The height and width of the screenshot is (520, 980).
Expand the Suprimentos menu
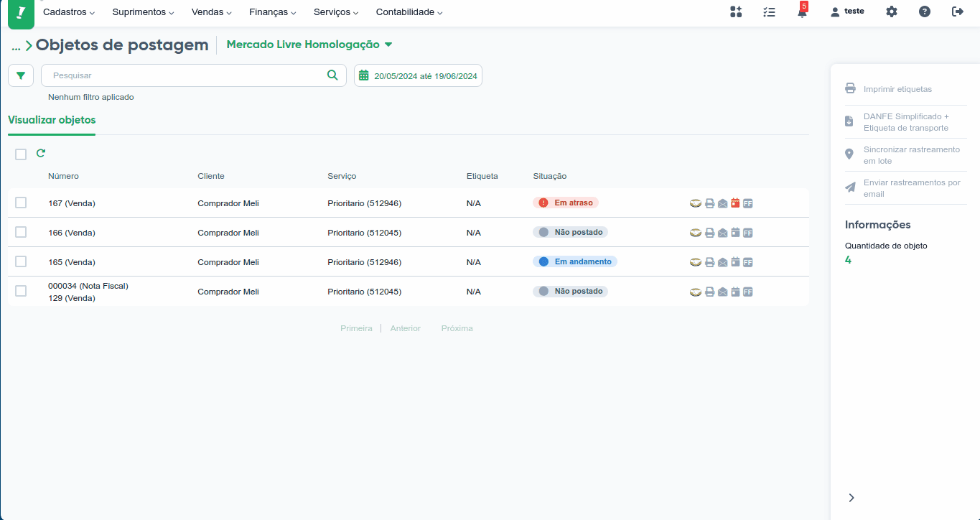tap(144, 12)
